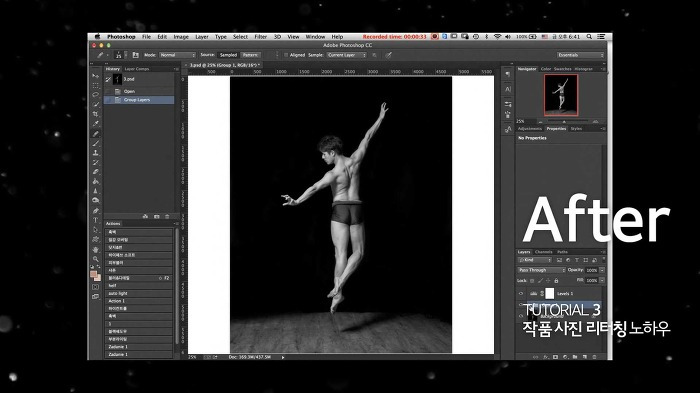The width and height of the screenshot is (700, 393).
Task: Enable the Aligned checkbox
Action: pos(286,55)
